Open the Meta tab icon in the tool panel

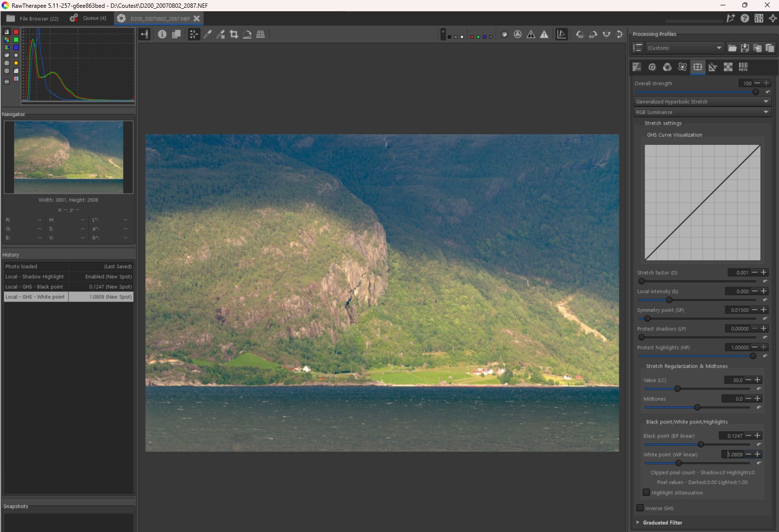click(743, 67)
